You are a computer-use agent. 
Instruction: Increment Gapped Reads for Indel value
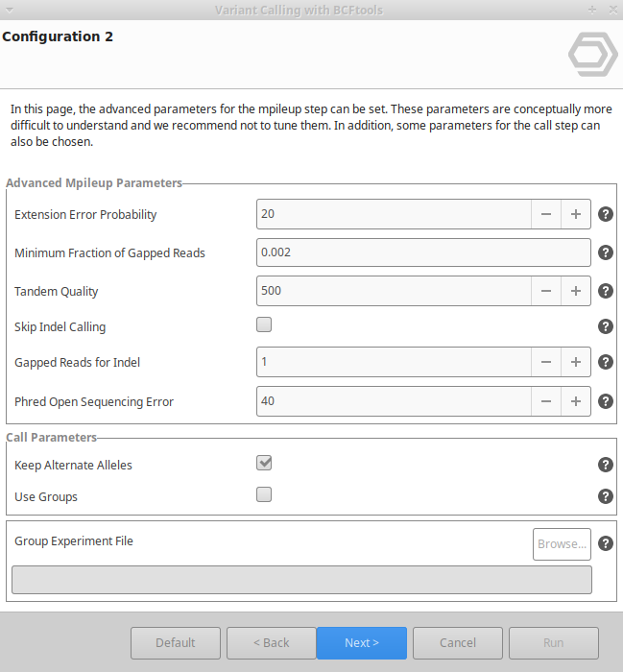click(x=576, y=362)
